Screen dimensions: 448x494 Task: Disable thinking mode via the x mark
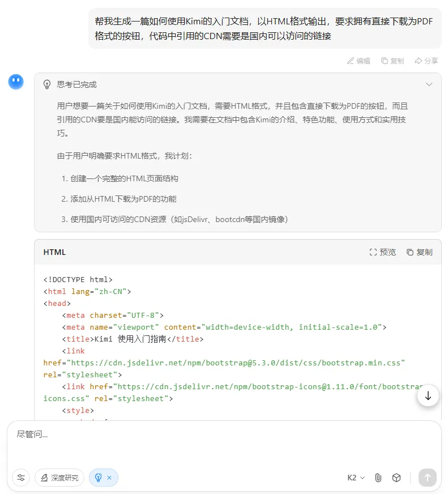(x=109, y=478)
